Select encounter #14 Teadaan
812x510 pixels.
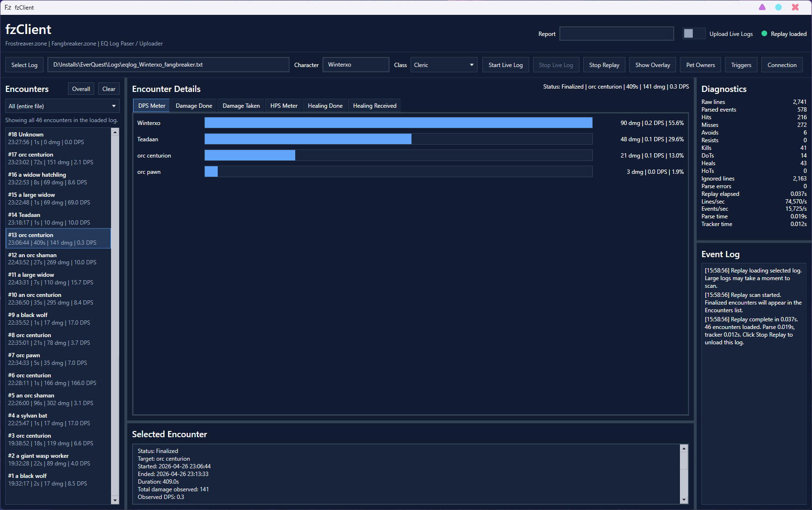click(58, 219)
